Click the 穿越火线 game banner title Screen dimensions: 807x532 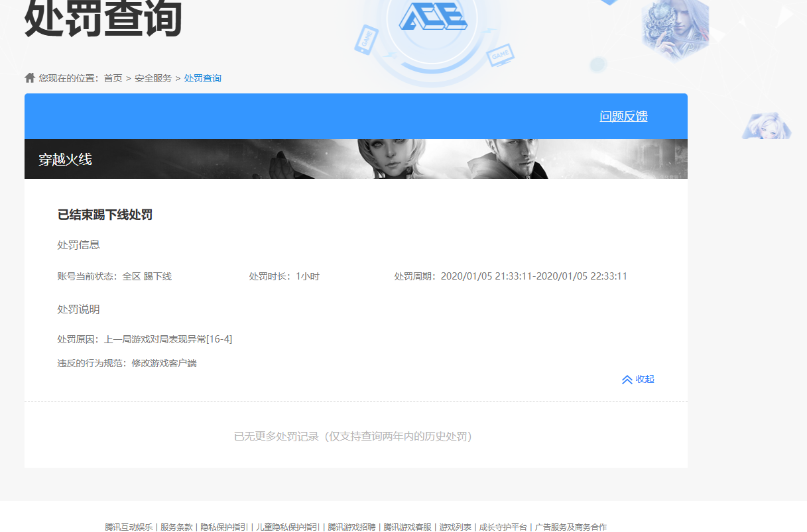tap(65, 159)
